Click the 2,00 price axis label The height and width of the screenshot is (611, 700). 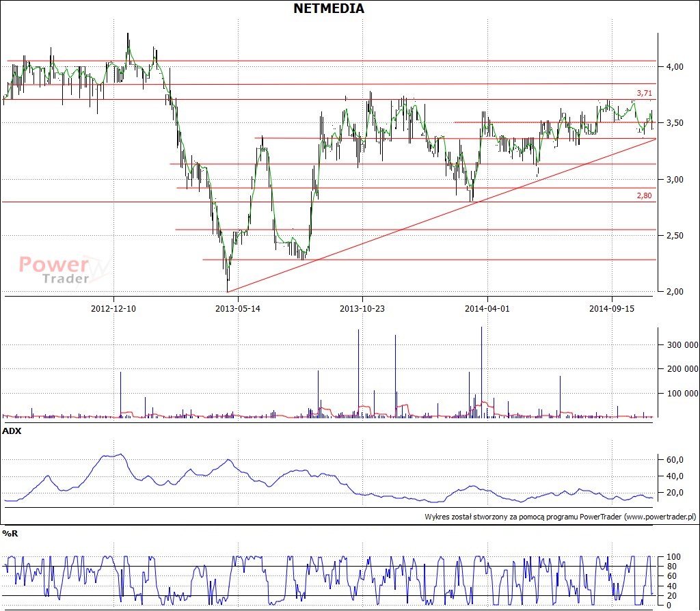[675, 291]
